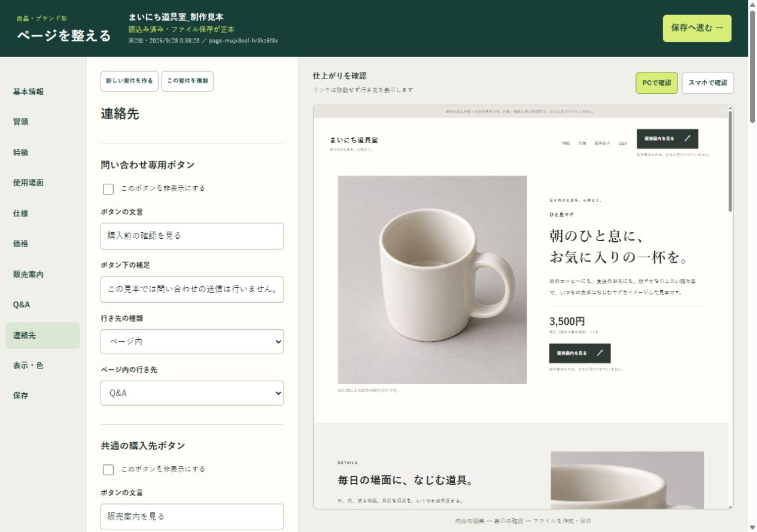Go to the 保存 sidebar section
757x532 pixels.
(42, 396)
